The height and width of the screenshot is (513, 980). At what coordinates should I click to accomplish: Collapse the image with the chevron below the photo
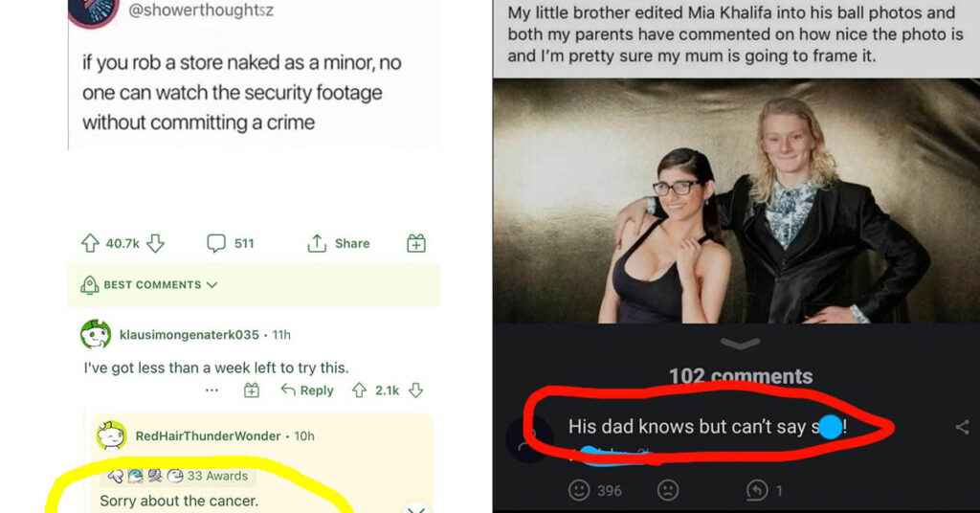[741, 343]
